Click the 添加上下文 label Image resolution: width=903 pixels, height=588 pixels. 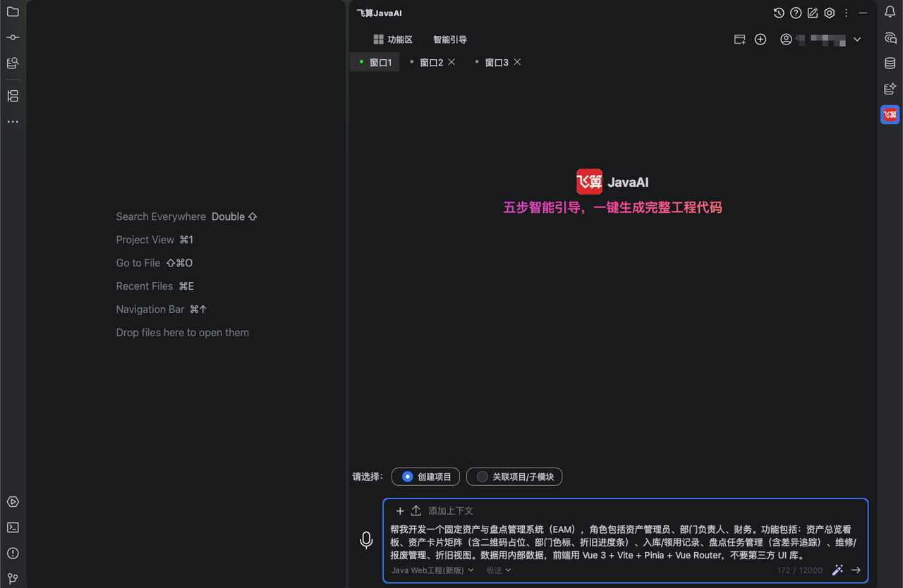pyautogui.click(x=451, y=510)
